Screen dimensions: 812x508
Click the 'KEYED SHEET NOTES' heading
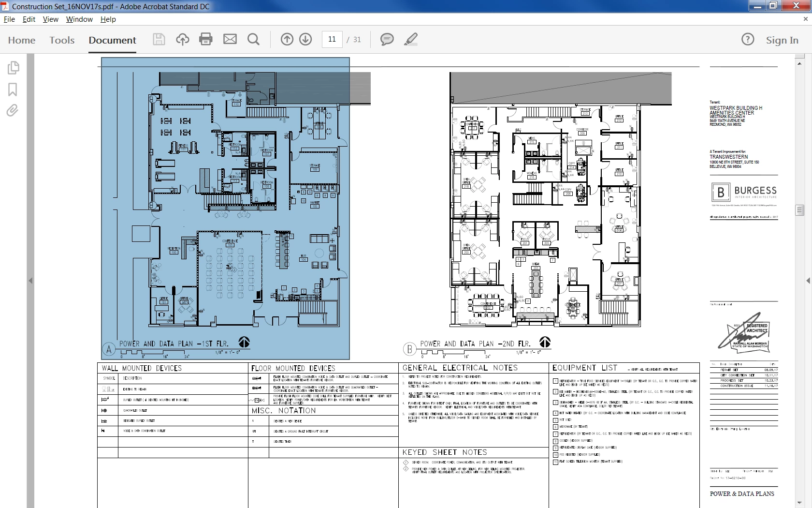pos(445,452)
